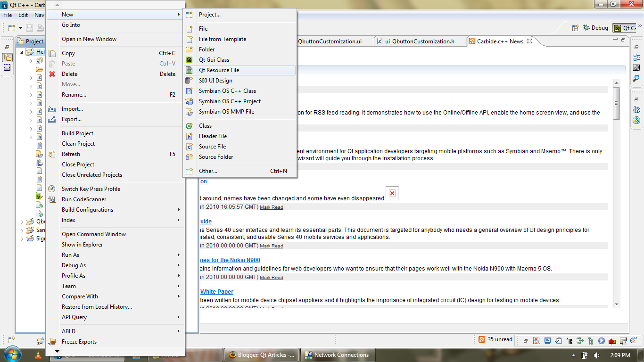Screen dimensions: 644x362
Task: Open the Blogger Qt Articles taskbar button
Action: (261, 354)
